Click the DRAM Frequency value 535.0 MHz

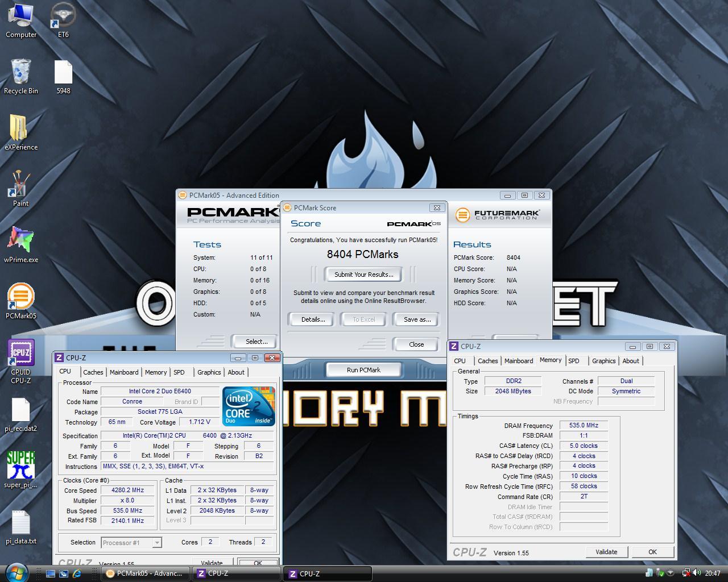coord(584,425)
